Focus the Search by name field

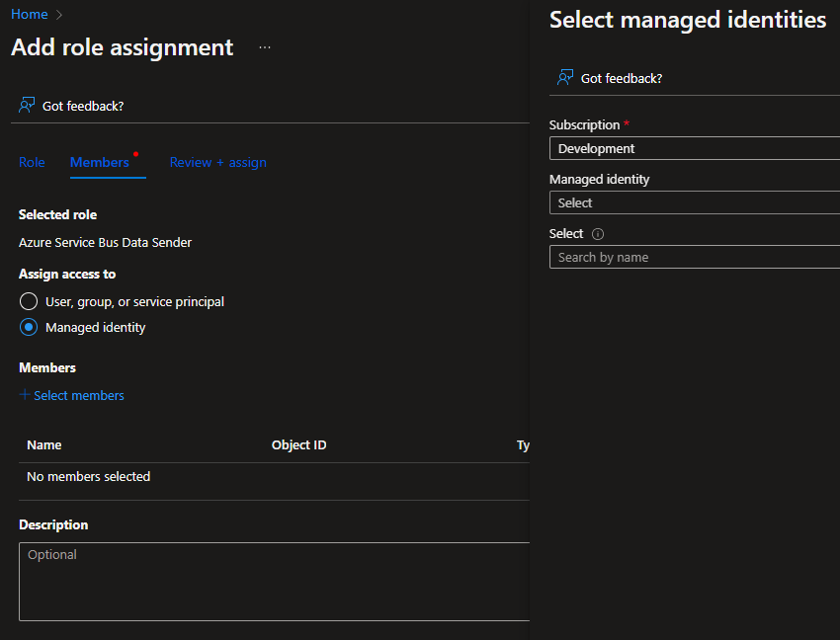695,257
